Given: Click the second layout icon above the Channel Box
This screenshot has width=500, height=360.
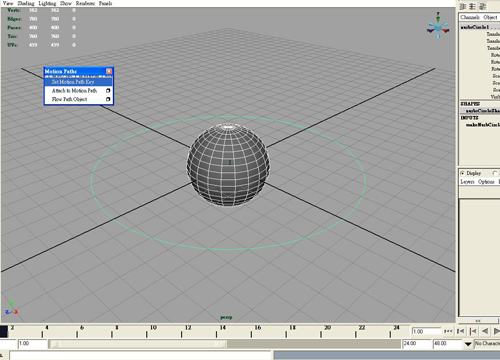Looking at the screenshot, I should coord(472,6).
